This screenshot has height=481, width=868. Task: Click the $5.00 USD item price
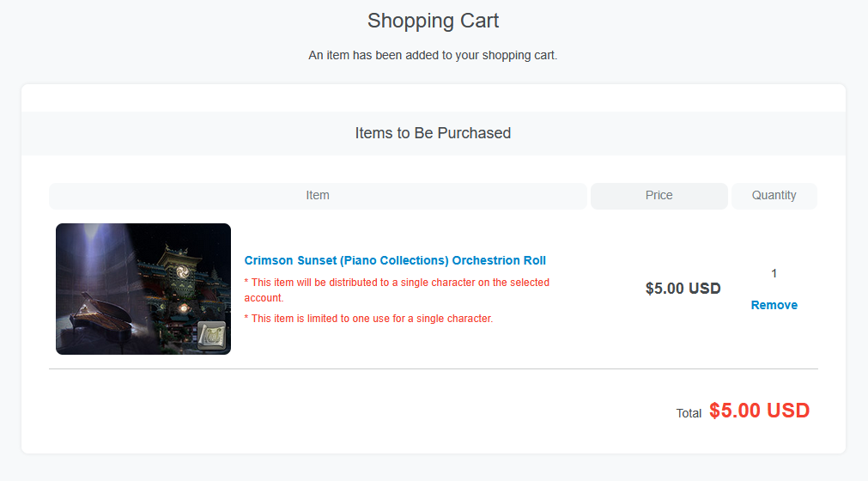pos(683,289)
